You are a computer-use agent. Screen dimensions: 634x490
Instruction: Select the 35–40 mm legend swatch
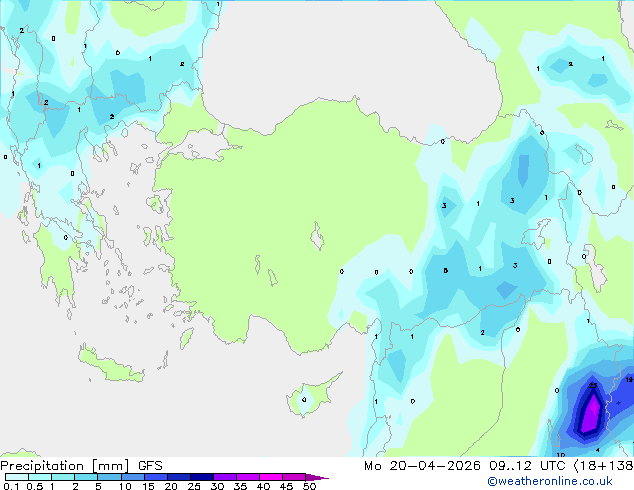[x=247, y=477]
